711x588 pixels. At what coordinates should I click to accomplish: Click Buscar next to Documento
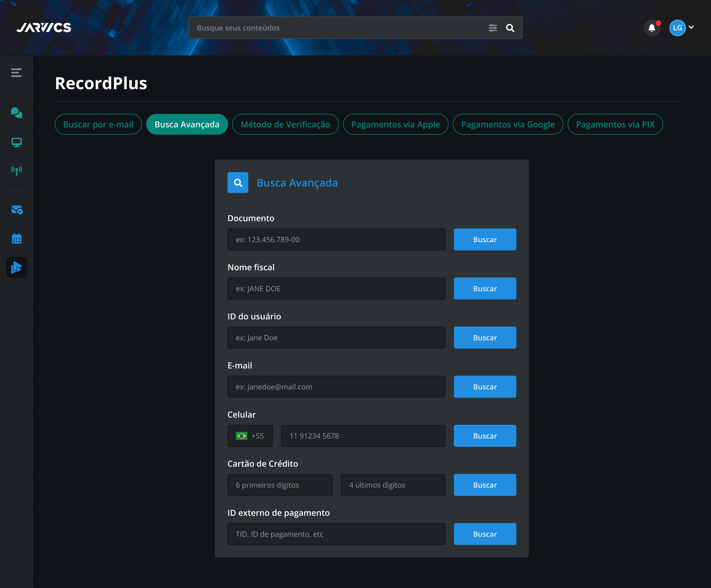point(485,239)
